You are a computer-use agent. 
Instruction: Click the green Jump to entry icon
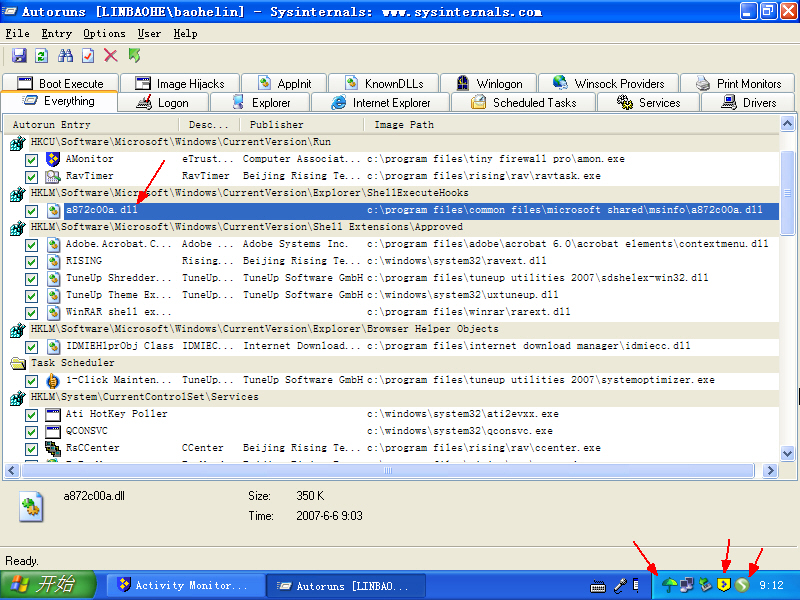pyautogui.click(x=134, y=55)
